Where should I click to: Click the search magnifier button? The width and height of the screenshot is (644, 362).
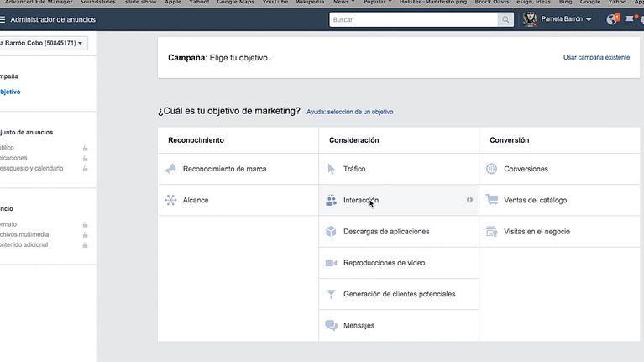505,19
